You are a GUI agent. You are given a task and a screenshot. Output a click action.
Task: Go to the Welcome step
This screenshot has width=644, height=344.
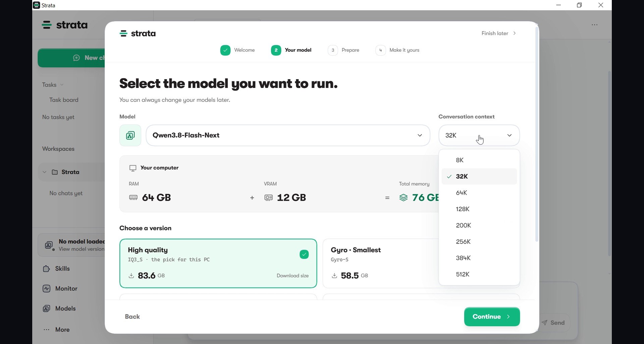[237, 50]
